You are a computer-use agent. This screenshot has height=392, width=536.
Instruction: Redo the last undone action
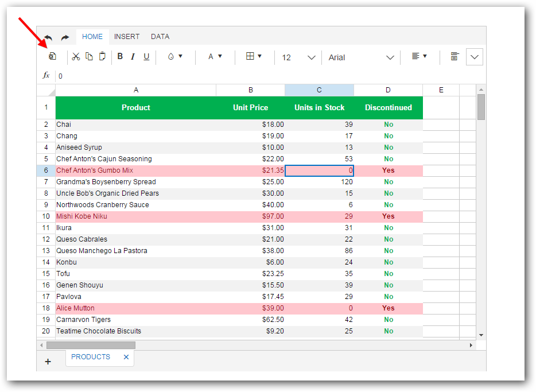(65, 37)
